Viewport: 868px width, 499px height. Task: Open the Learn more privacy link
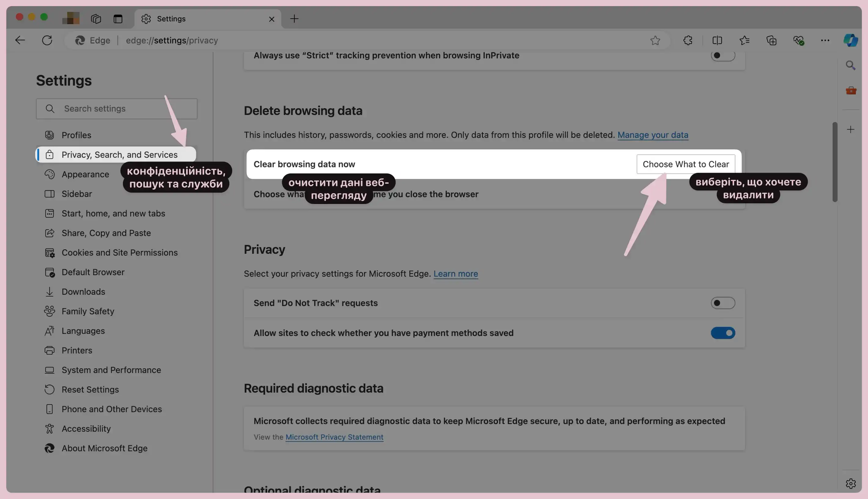[x=456, y=274]
